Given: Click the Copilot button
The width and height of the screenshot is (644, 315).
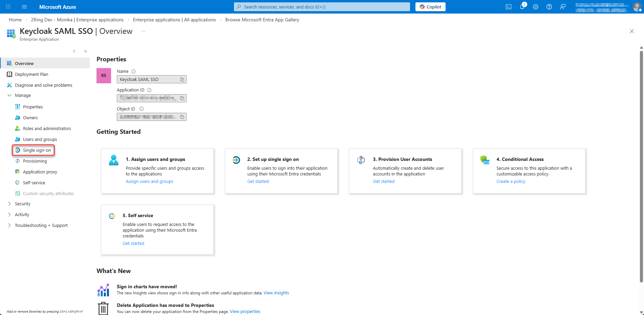Looking at the screenshot, I should pos(430,7).
